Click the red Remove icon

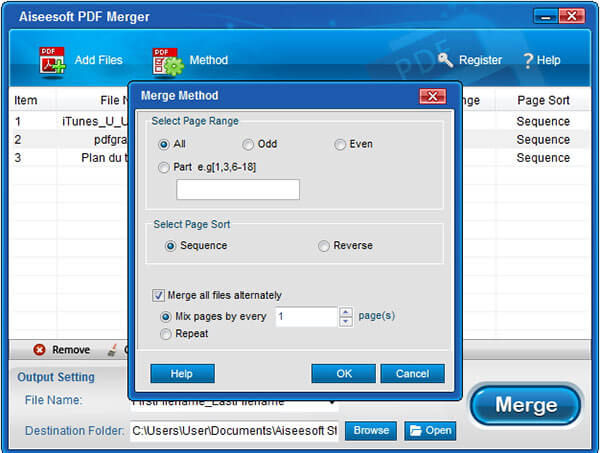point(39,350)
